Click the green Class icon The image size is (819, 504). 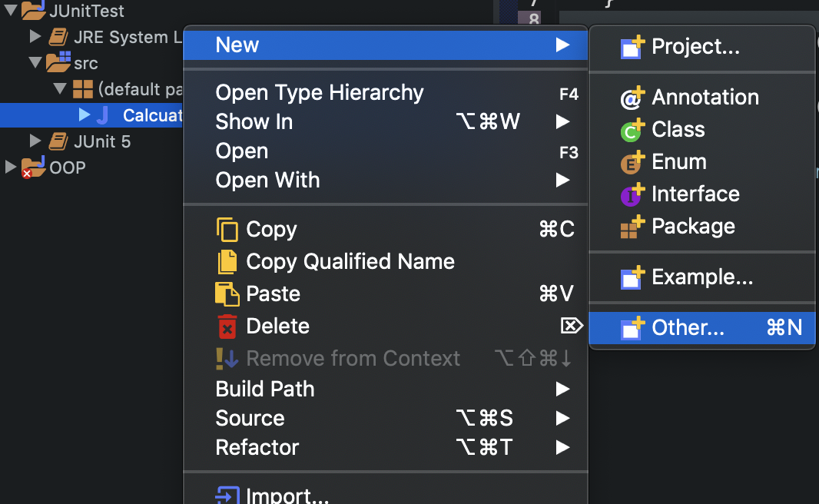[632, 130]
